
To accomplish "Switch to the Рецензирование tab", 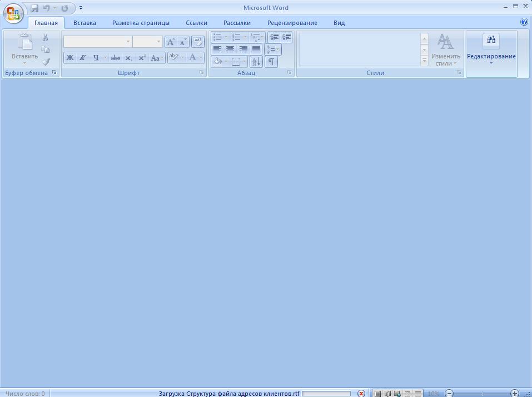I will (x=292, y=23).
